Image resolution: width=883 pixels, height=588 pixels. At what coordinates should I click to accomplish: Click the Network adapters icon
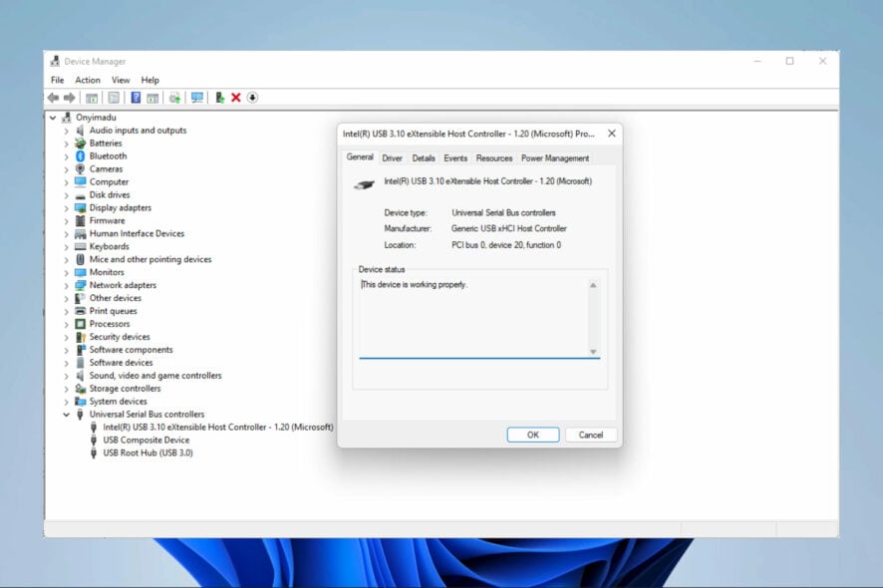point(80,286)
